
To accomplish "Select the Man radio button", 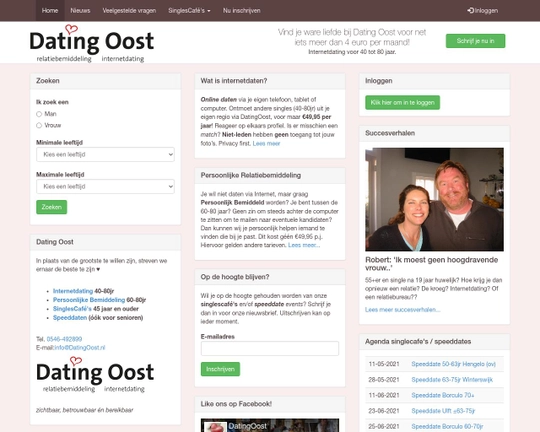I will 39,114.
